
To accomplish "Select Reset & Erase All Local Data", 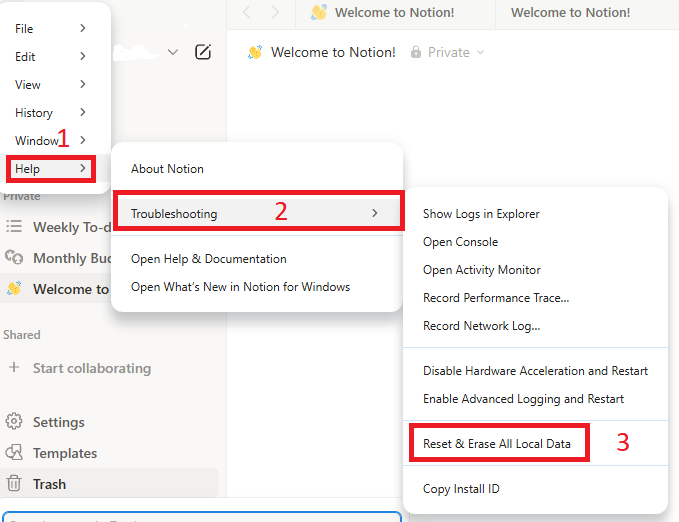I will pyautogui.click(x=497, y=443).
